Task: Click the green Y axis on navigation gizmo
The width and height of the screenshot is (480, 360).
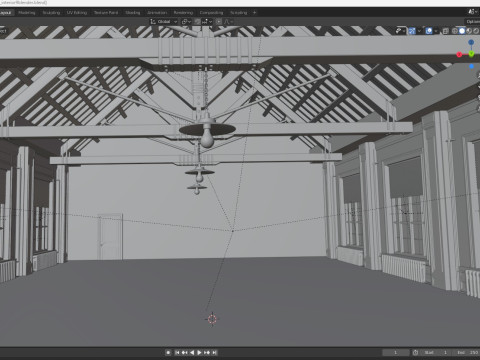Action: pos(471,54)
